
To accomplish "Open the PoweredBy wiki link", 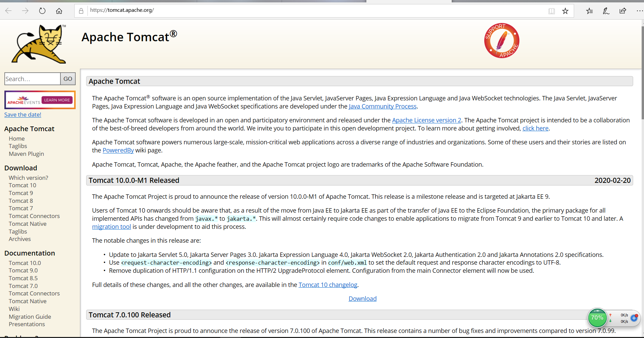I will 118,150.
